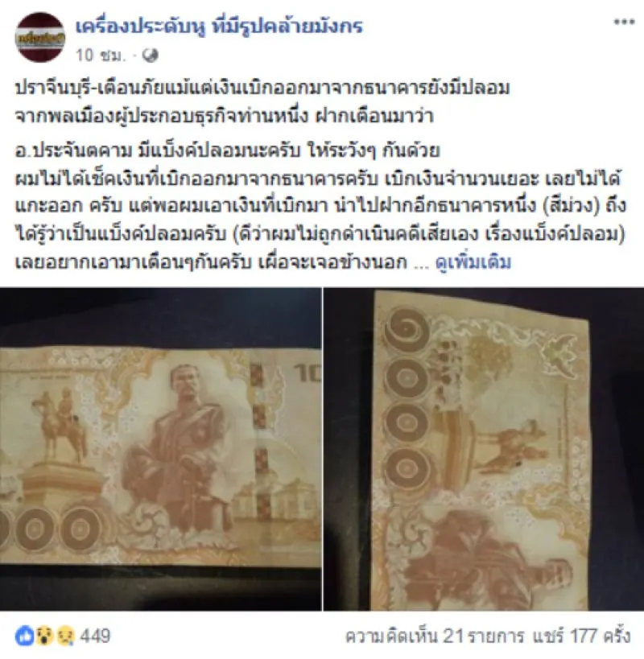The height and width of the screenshot is (659, 644).
Task: Click the horse statue in the left photo
Action: click(x=61, y=420)
